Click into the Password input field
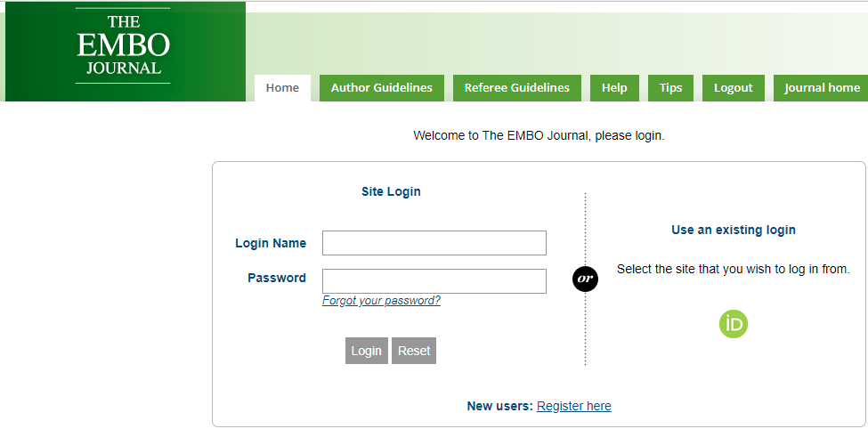The image size is (868, 429). pos(434,281)
